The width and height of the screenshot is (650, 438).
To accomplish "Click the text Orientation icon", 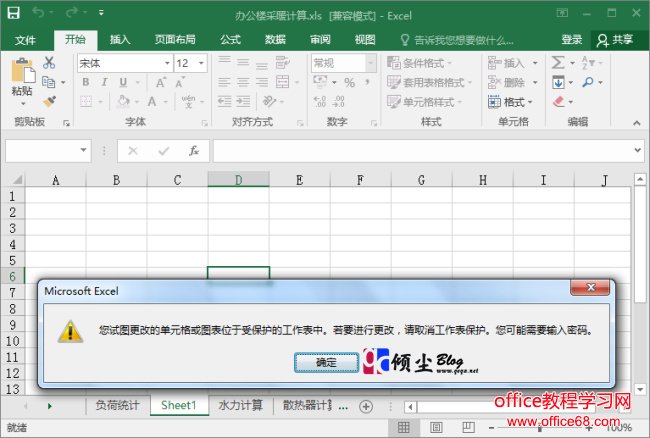I will tap(270, 101).
